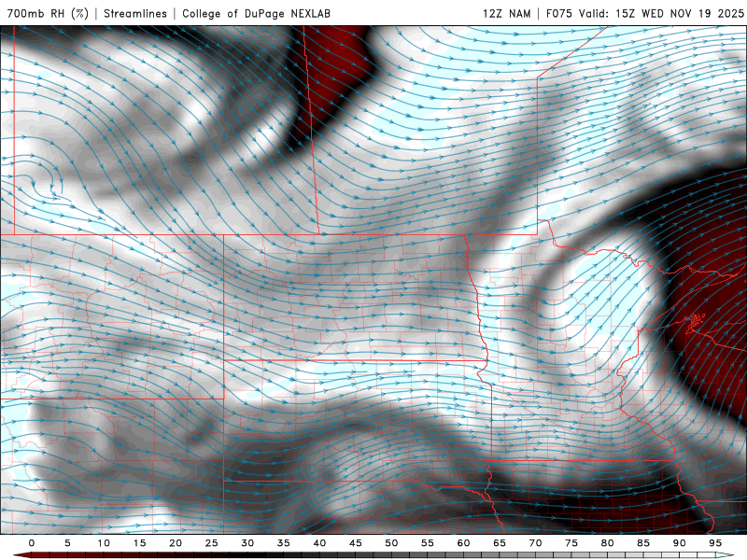The image size is (747, 560).
Task: Select the "30" color scale label
Action: click(247, 543)
